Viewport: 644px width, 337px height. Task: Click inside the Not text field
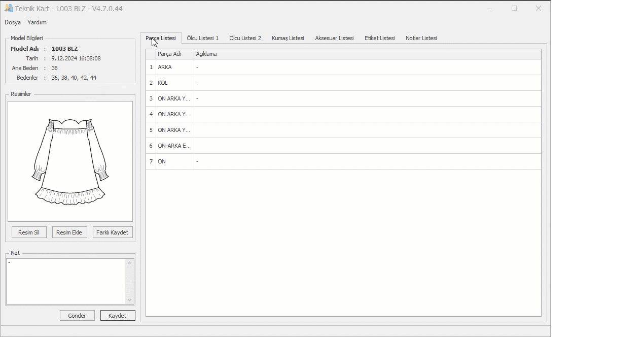(65, 282)
